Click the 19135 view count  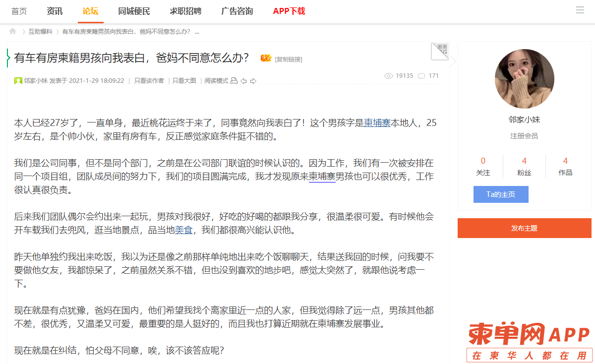click(x=404, y=76)
